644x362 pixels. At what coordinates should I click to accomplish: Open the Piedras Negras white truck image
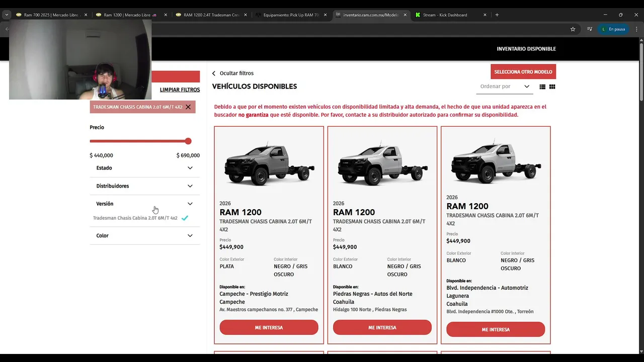382,164
